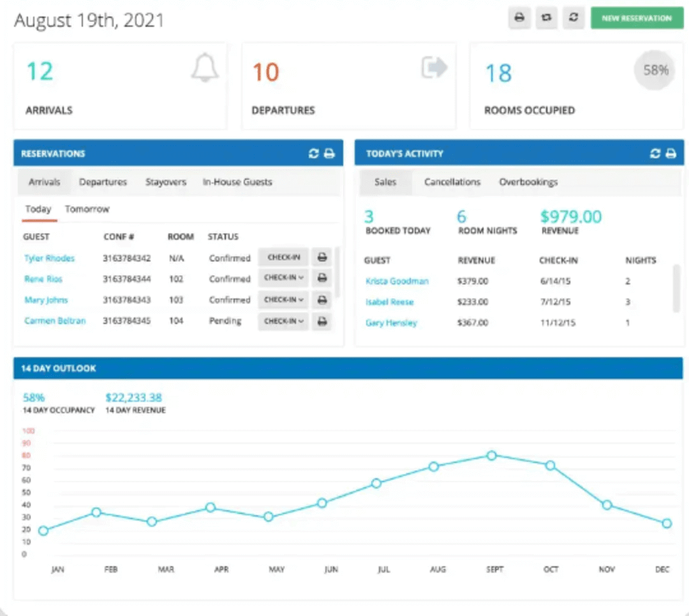Click the New Reservation button
This screenshot has height=616, width=689.
[637, 18]
